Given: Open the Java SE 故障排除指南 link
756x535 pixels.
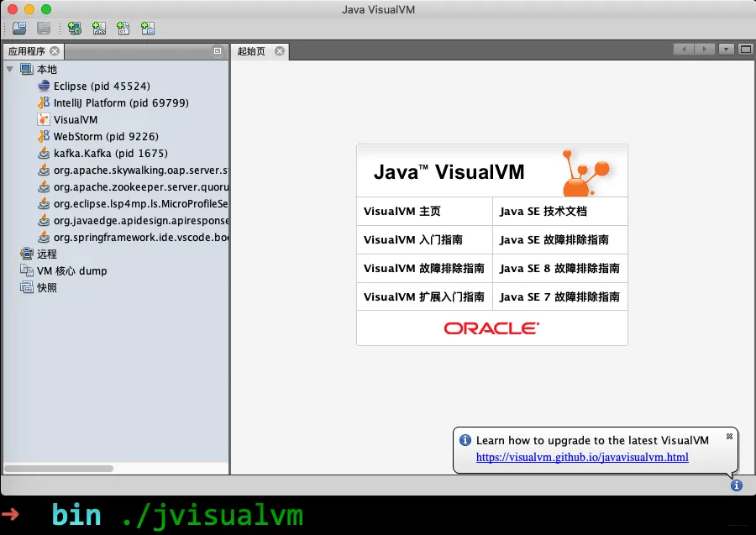Looking at the screenshot, I should 554,239.
